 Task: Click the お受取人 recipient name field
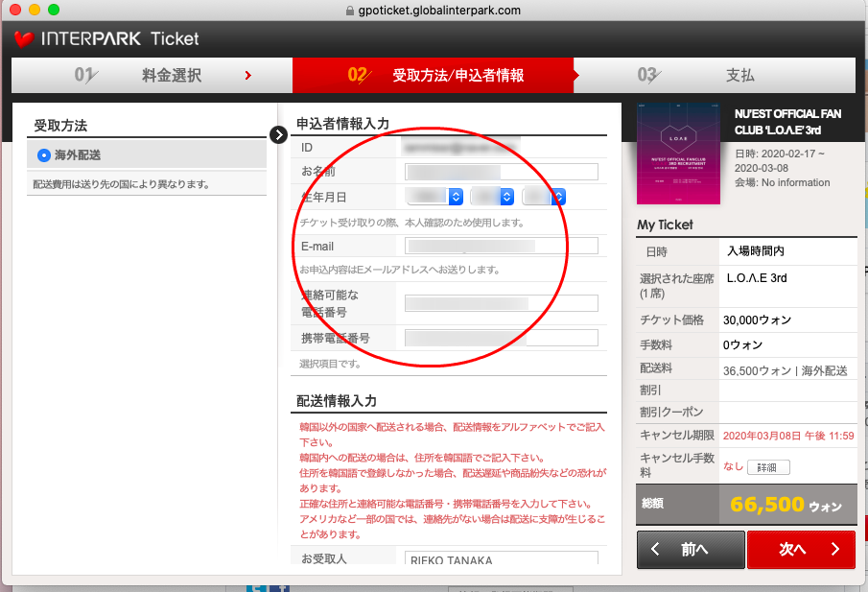[502, 557]
